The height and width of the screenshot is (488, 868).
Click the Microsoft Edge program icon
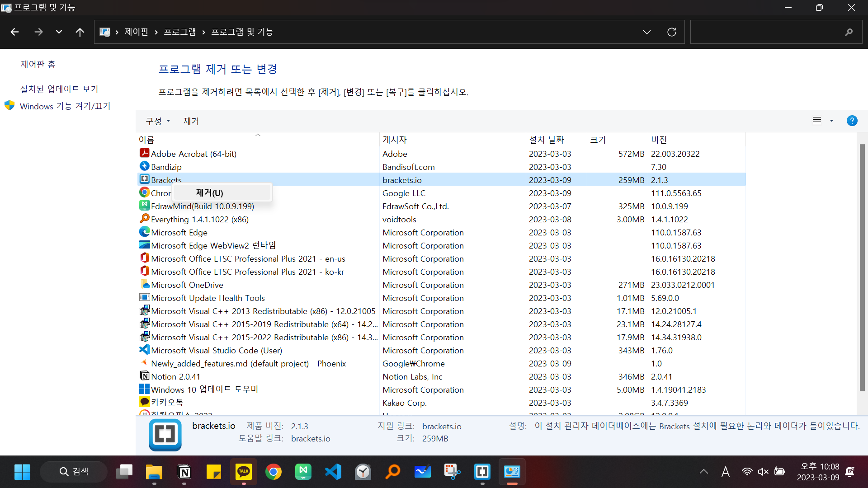(x=144, y=232)
